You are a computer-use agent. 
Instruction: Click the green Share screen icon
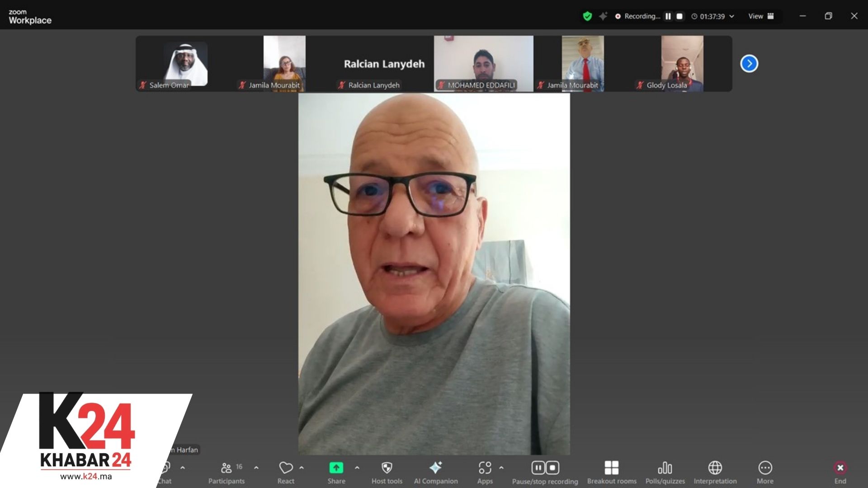point(336,468)
